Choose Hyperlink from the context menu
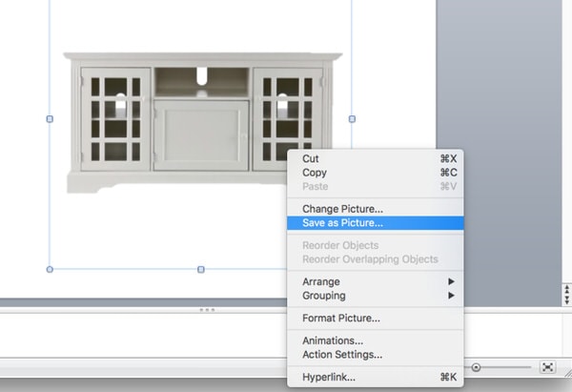 329,377
